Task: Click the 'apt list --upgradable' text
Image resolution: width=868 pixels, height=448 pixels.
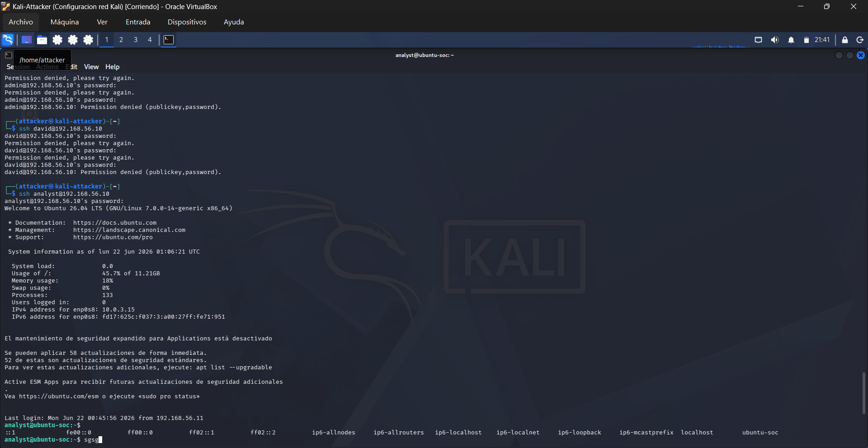Action: tap(234, 368)
